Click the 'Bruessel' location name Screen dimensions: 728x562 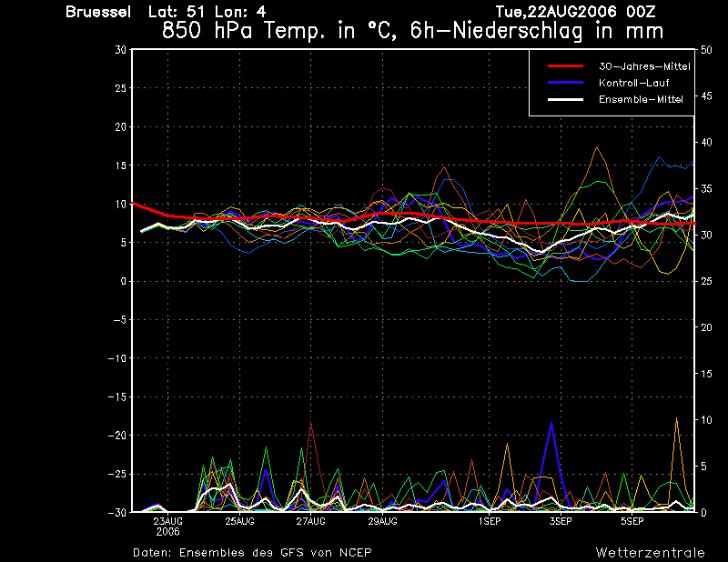coord(98,12)
